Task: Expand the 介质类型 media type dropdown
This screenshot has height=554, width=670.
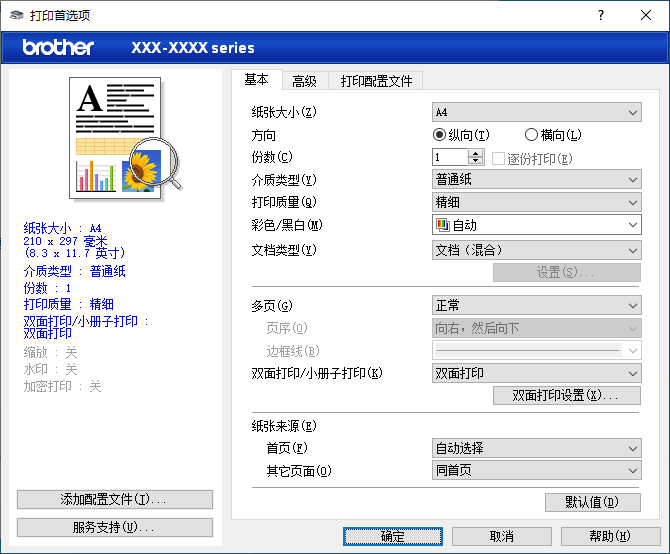Action: 536,180
